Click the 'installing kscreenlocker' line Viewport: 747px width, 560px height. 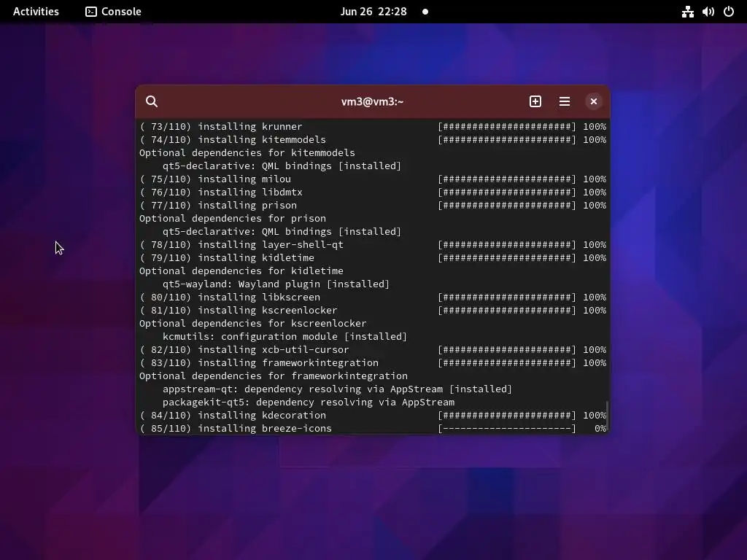[x=373, y=311]
